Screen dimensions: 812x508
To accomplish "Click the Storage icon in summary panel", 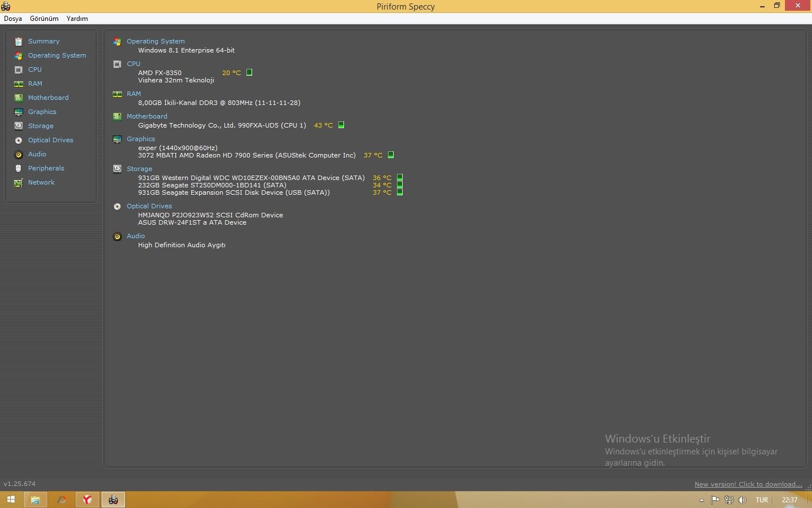I will pyautogui.click(x=117, y=169).
